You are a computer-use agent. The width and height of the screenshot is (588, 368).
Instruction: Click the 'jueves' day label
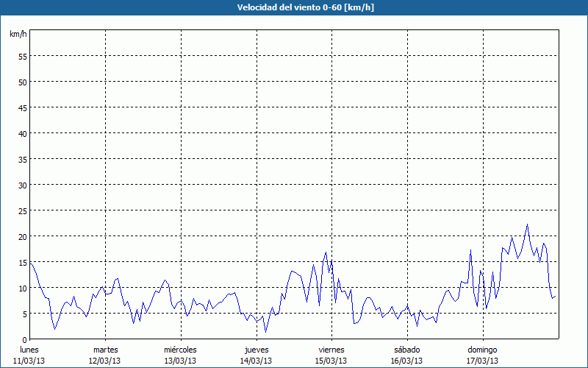coord(256,350)
